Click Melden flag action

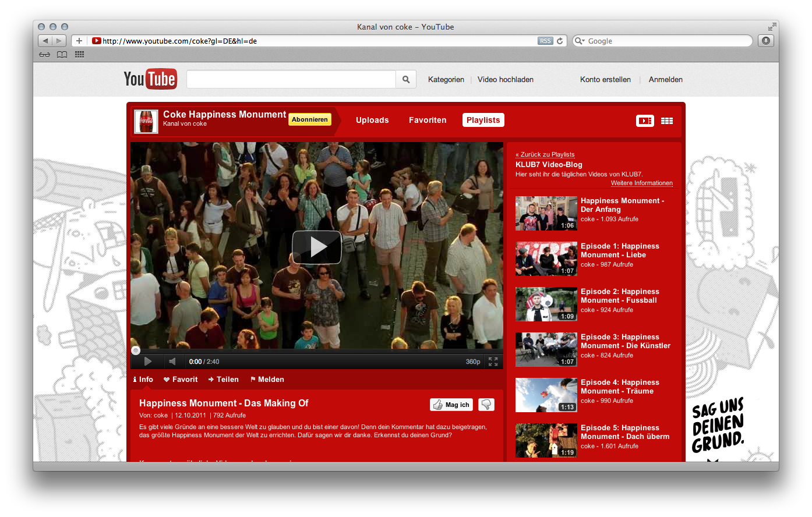[x=267, y=379]
